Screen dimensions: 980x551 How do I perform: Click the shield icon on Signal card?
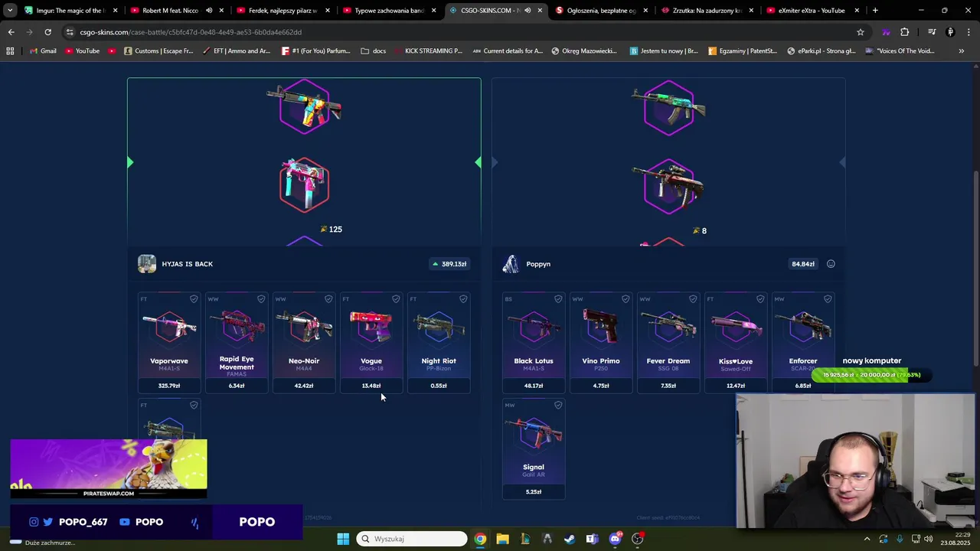(558, 406)
